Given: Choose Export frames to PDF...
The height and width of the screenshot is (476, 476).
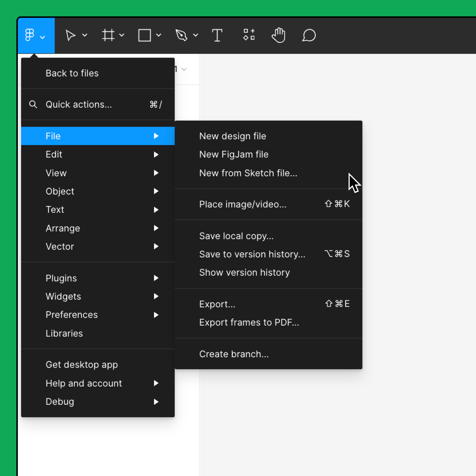Looking at the screenshot, I should pyautogui.click(x=268, y=323).
